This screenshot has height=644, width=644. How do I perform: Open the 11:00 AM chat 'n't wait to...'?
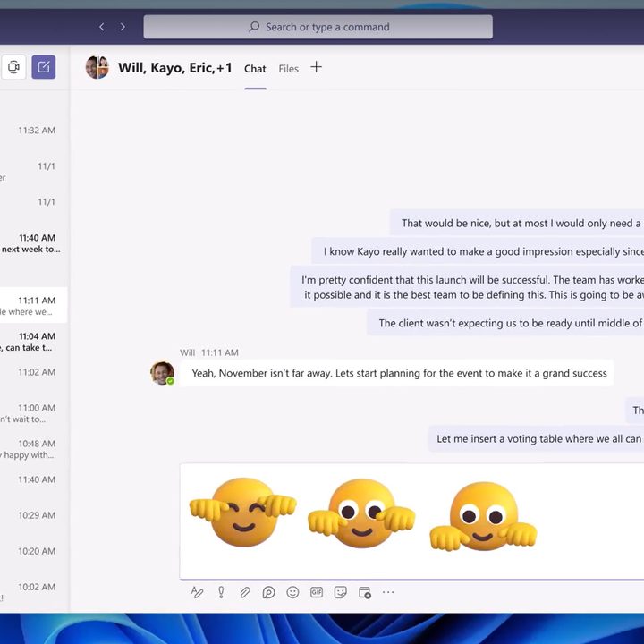34,413
